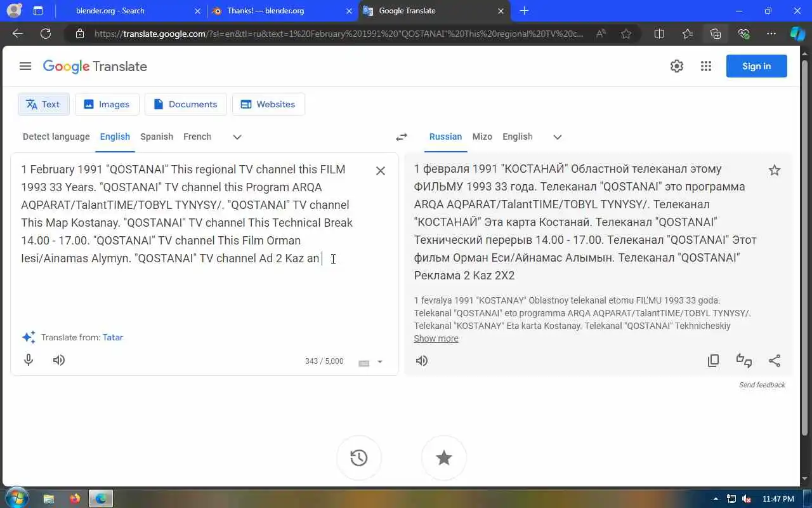
Task: Go back in the browser
Action: click(x=18, y=34)
